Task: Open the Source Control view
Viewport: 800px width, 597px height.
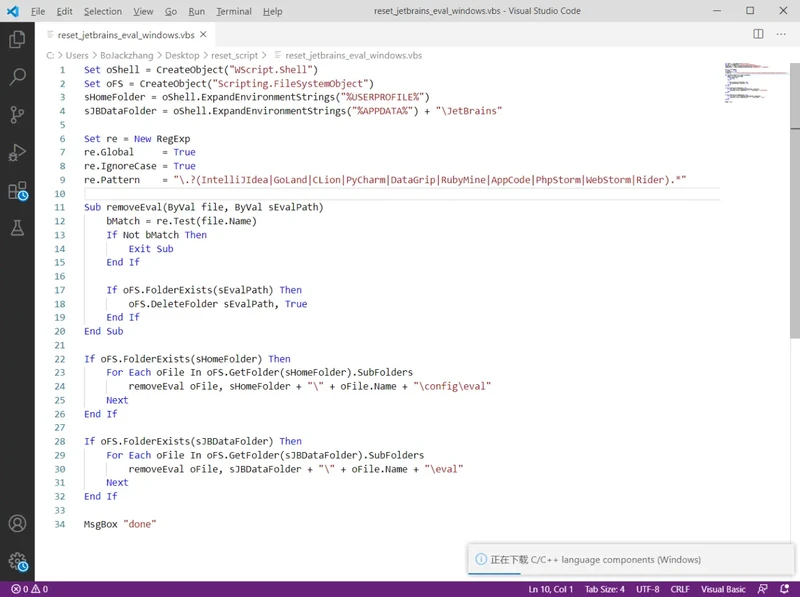Action: tap(17, 115)
